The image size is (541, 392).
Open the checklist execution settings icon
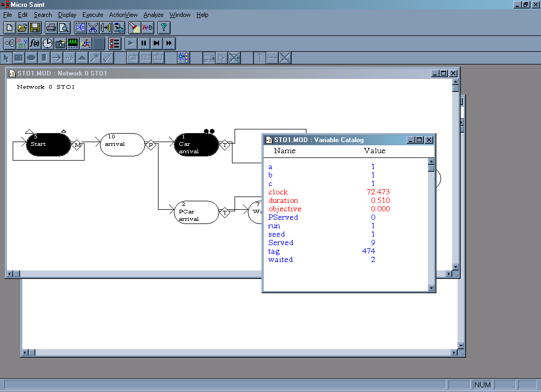pos(115,43)
